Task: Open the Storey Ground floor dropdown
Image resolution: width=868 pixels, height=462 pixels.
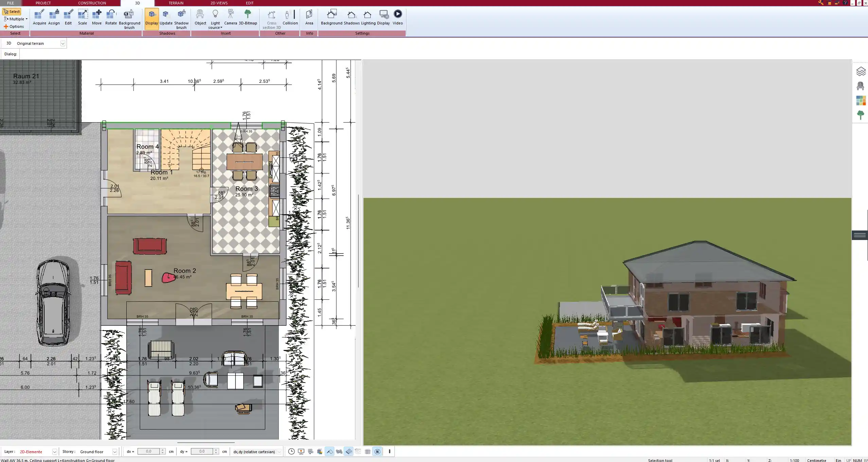Action: 115,452
